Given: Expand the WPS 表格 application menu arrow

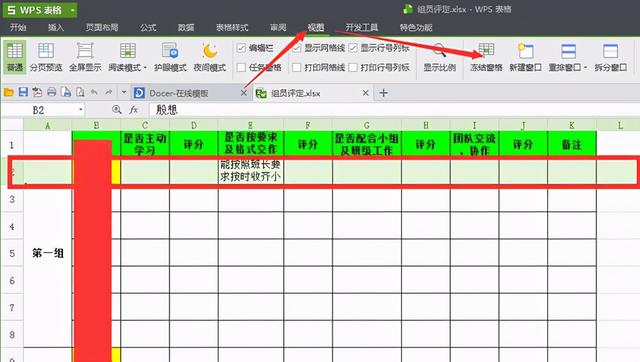Looking at the screenshot, I should [72, 10].
